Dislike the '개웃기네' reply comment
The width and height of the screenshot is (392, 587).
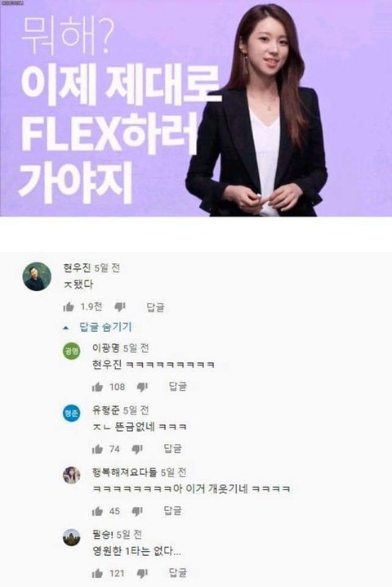(x=137, y=511)
